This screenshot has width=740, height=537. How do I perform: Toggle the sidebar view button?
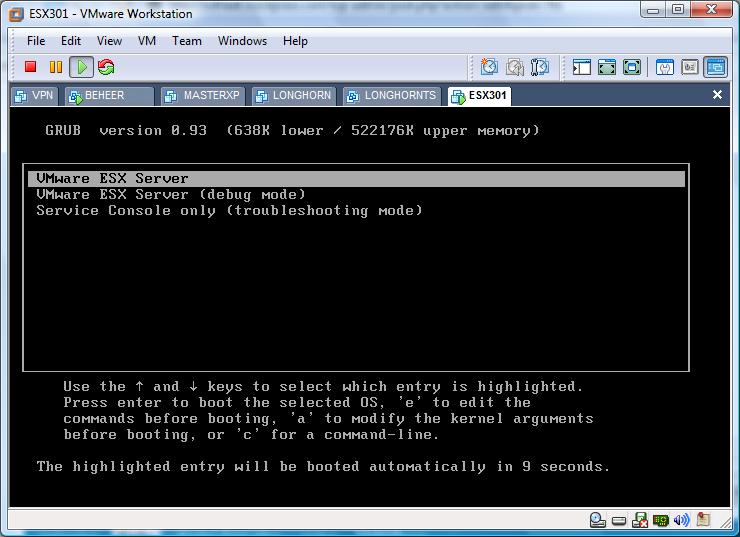tap(582, 67)
